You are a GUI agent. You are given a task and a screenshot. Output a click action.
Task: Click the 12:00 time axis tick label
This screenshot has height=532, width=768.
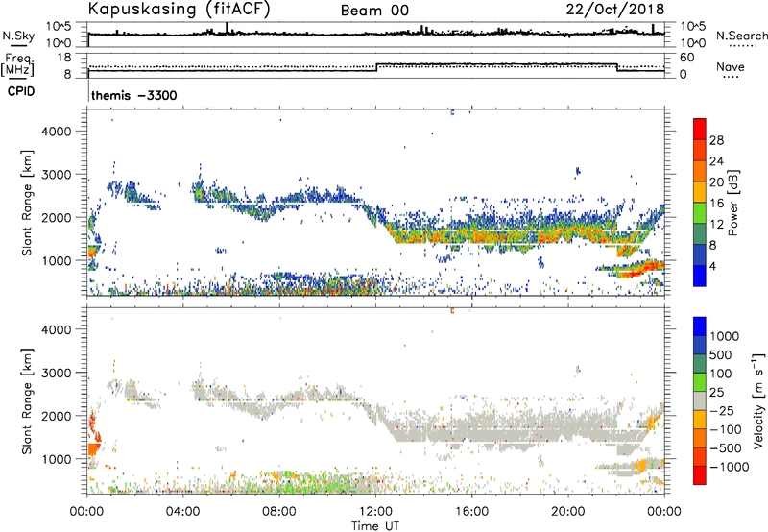tap(375, 512)
